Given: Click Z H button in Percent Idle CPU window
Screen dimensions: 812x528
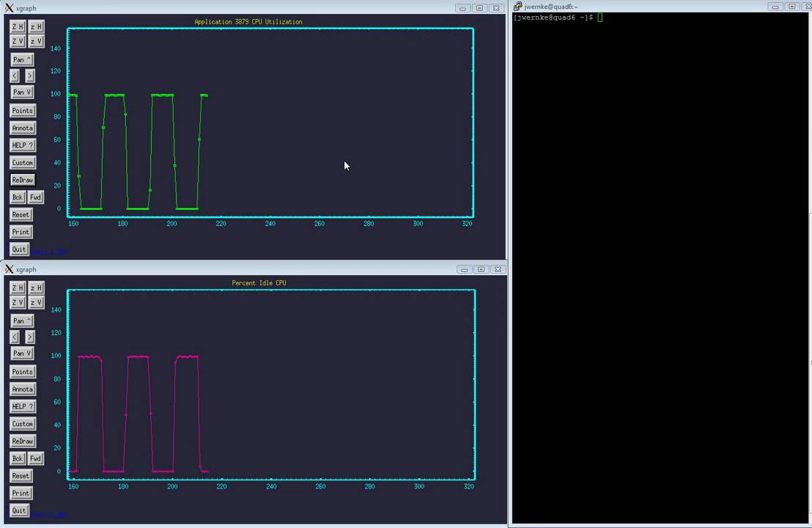Looking at the screenshot, I should [18, 287].
